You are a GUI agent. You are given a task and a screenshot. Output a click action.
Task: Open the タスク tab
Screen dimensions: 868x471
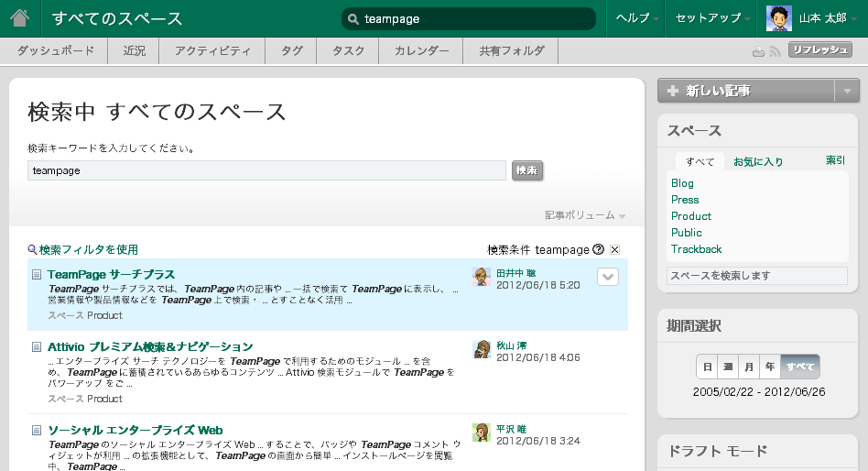coord(348,51)
